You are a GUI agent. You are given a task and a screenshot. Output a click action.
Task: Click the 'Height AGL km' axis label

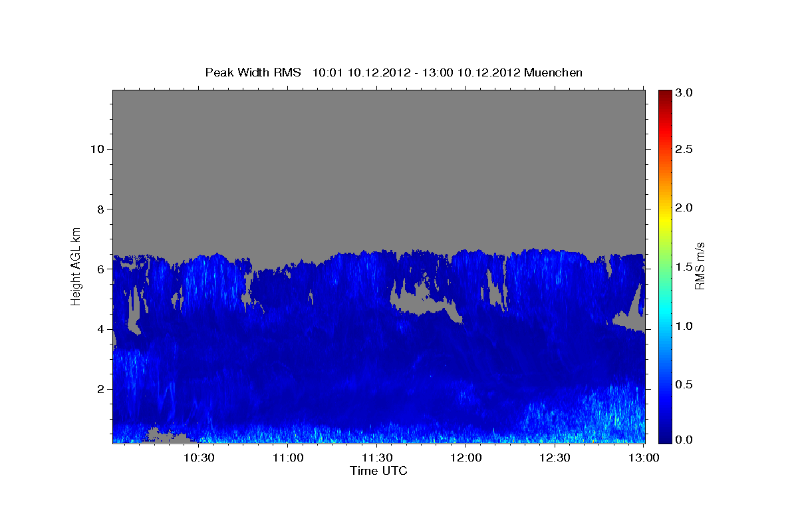[x=76, y=266]
